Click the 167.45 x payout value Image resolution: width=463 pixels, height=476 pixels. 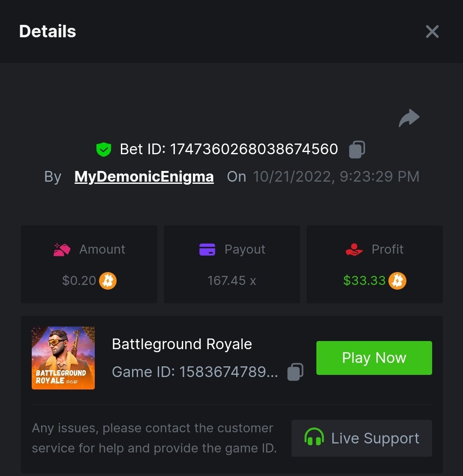tap(231, 281)
